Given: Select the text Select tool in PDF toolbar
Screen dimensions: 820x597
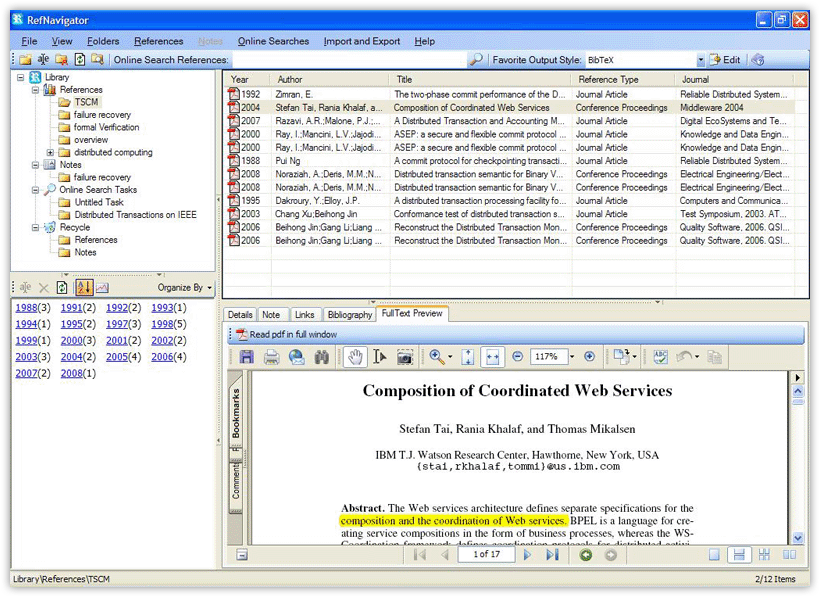Looking at the screenshot, I should [380, 357].
